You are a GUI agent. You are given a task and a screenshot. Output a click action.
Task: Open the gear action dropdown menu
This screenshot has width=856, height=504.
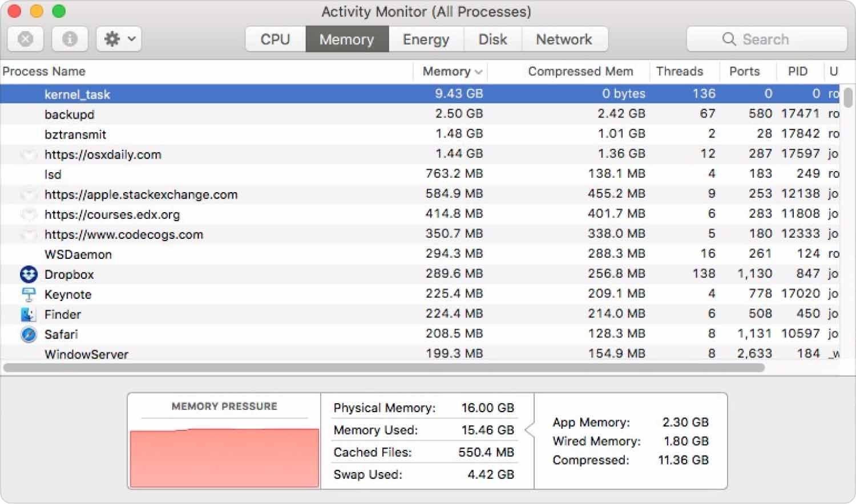(x=119, y=39)
